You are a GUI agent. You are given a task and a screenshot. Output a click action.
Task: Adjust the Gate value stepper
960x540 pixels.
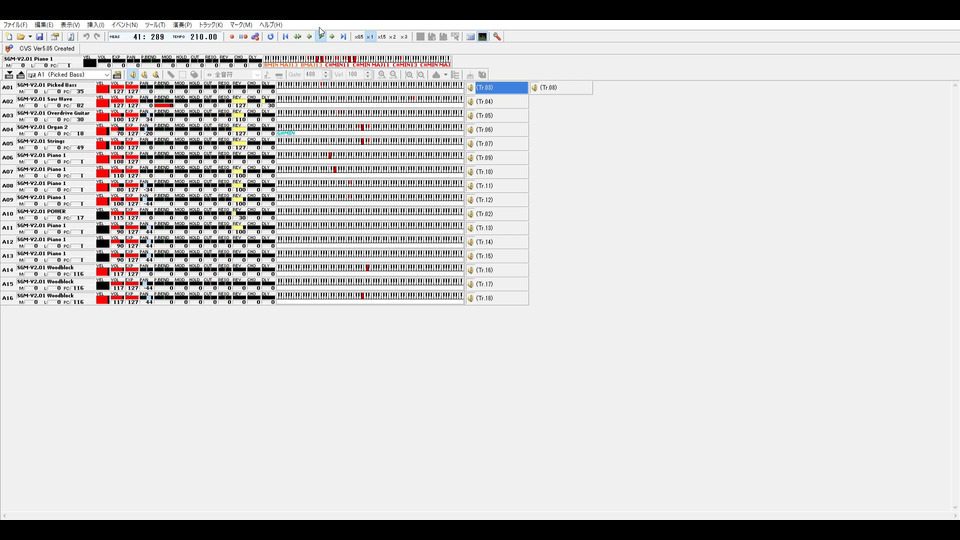(326, 75)
